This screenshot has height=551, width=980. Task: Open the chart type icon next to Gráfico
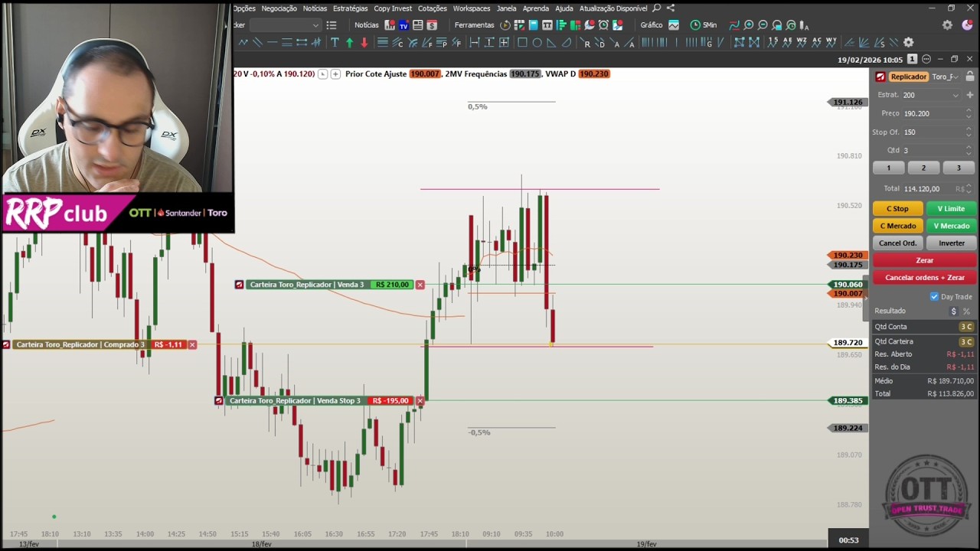click(x=674, y=25)
